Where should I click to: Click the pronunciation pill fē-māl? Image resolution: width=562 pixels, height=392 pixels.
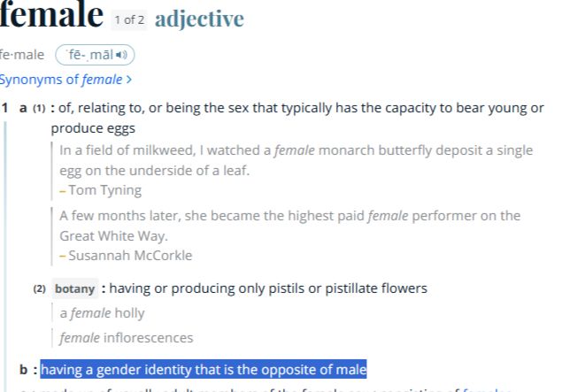coord(95,55)
